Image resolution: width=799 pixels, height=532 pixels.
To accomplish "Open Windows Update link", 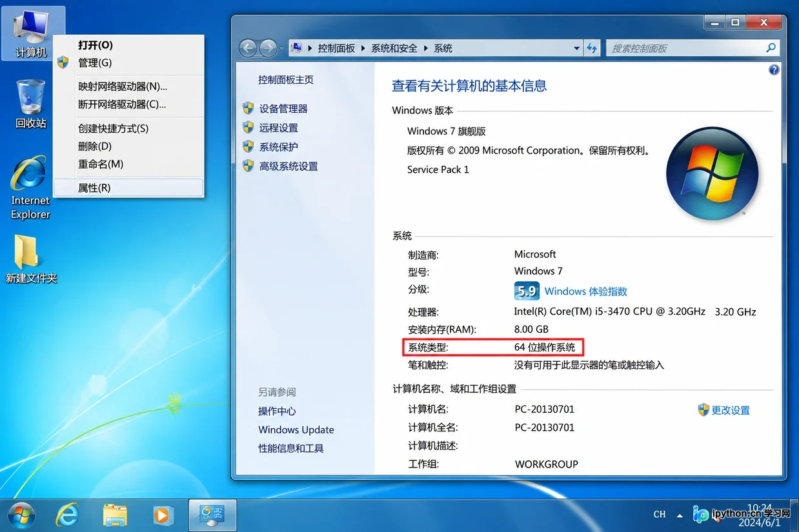I will pos(296,430).
